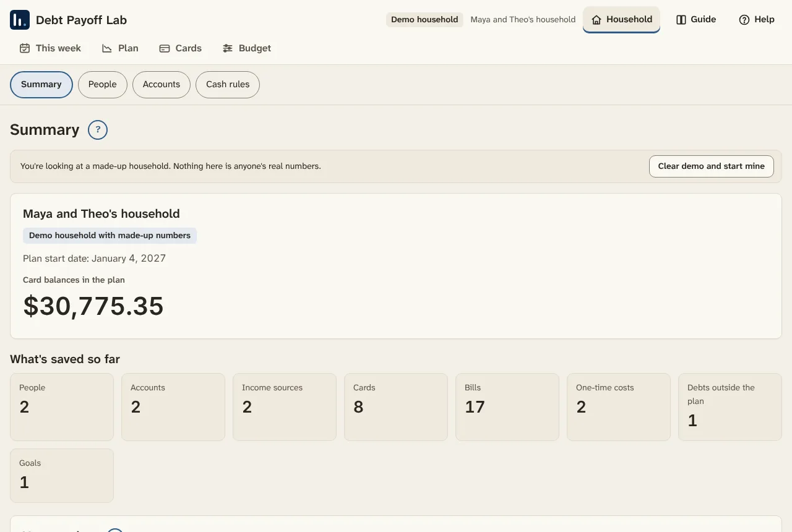Click the Card balances in the plan label
The height and width of the screenshot is (532, 792).
(x=74, y=280)
